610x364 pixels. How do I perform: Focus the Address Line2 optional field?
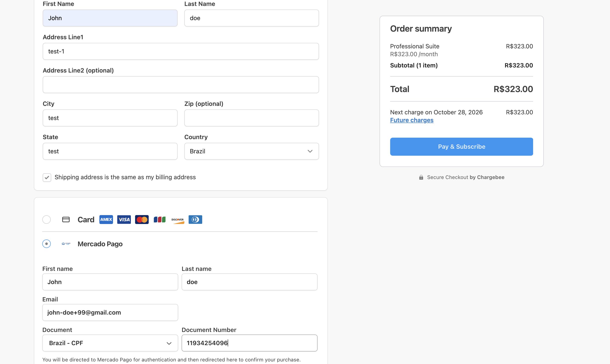pos(181,85)
